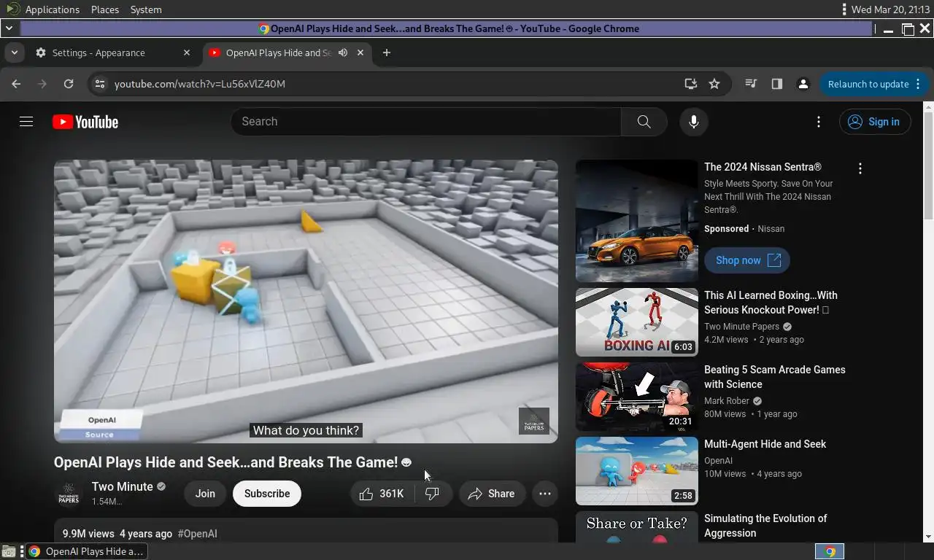Join the Two Minute Papers channel
934x560 pixels.
point(205,494)
